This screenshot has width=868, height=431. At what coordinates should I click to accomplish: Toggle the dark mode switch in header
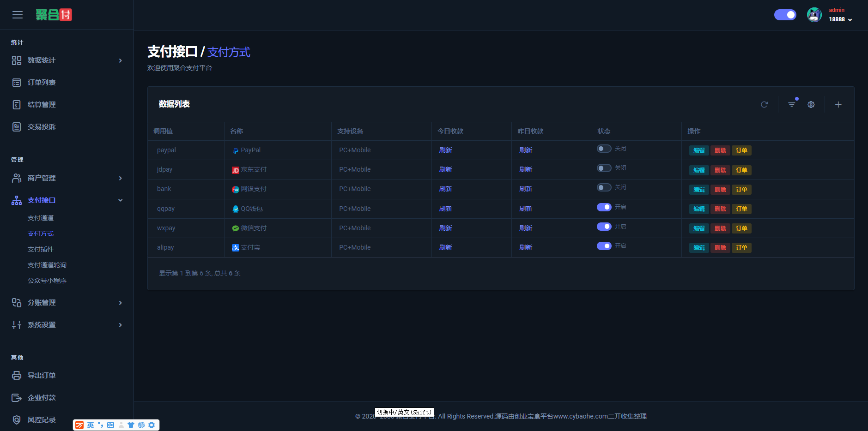coord(785,15)
